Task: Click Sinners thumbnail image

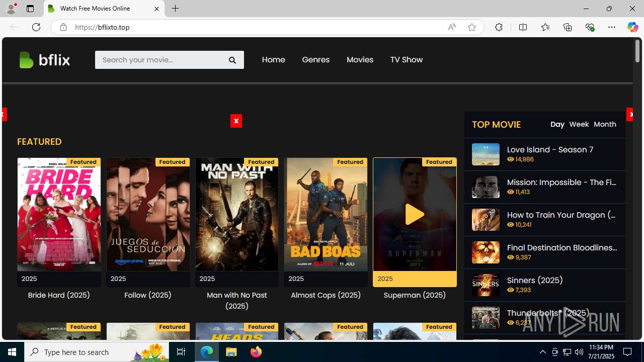Action: 486,285
